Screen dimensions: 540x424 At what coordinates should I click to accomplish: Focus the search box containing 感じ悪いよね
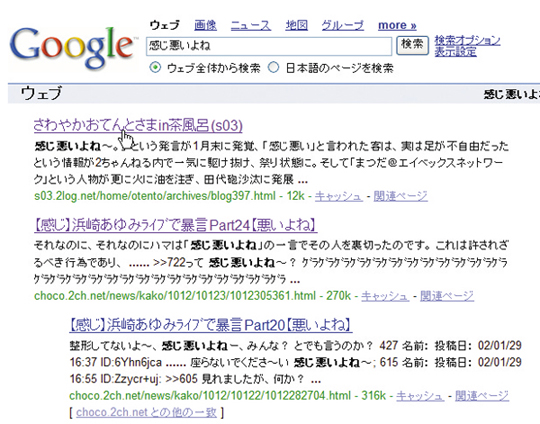coord(269,46)
